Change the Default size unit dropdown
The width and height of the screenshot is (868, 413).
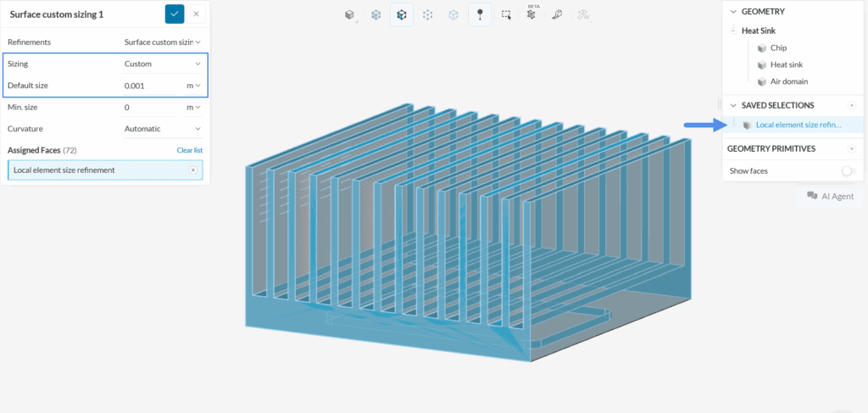[x=193, y=86]
